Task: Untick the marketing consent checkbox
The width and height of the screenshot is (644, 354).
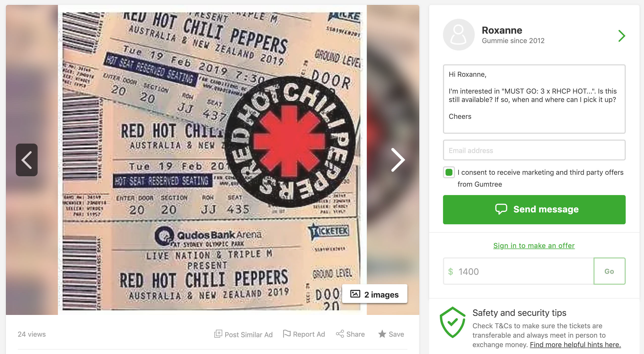Action: 449,172
